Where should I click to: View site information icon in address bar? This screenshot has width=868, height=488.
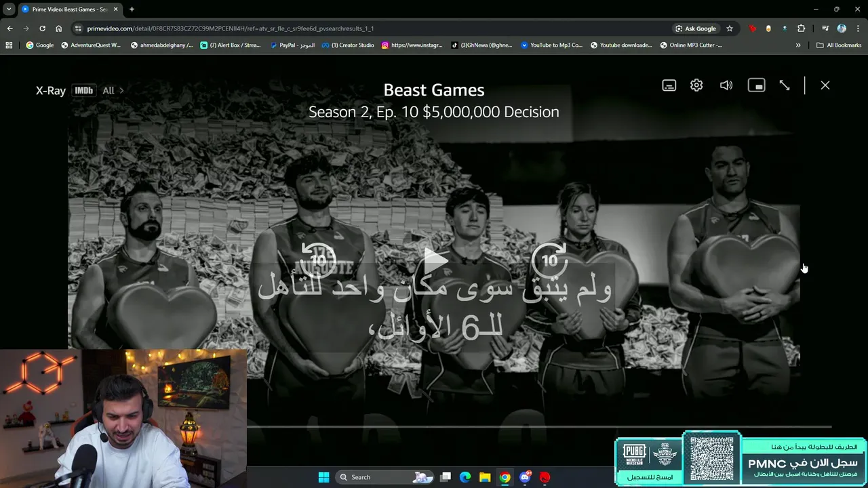tap(79, 28)
